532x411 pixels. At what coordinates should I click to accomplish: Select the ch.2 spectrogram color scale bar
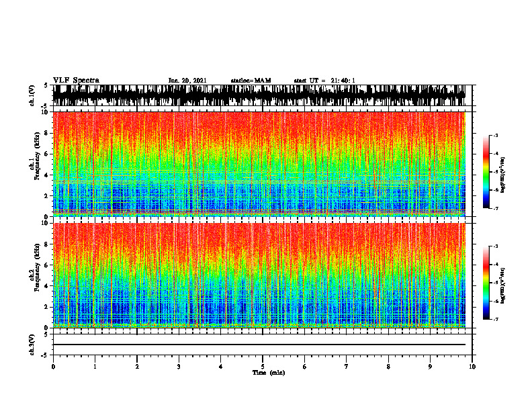tap(486, 283)
